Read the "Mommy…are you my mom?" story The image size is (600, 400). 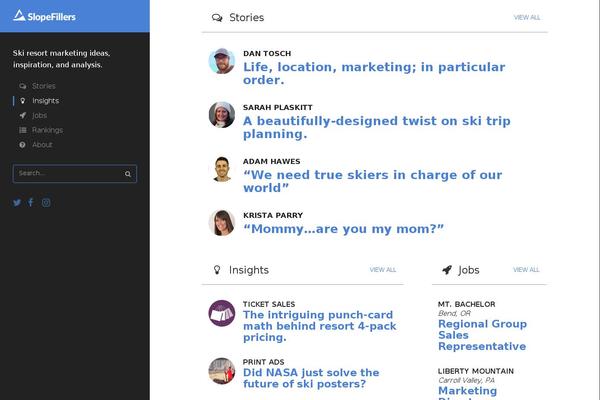(x=343, y=228)
